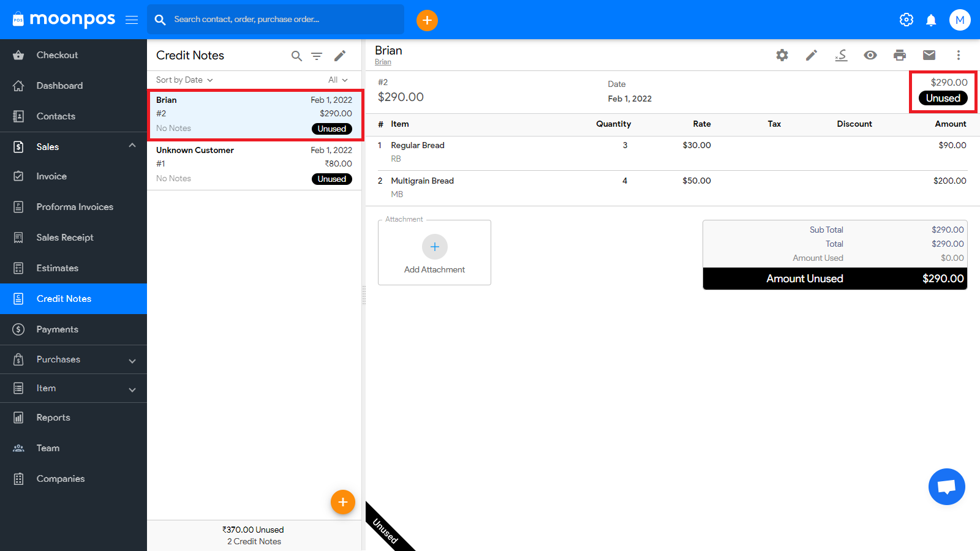Open Sort by Date dropdown

pyautogui.click(x=184, y=80)
